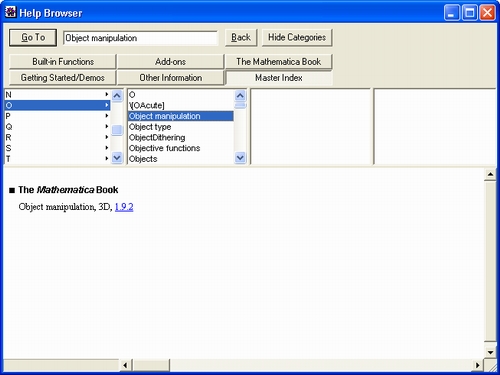Select ObjectDithering entry
This screenshot has width=500, height=375.
pyautogui.click(x=181, y=137)
